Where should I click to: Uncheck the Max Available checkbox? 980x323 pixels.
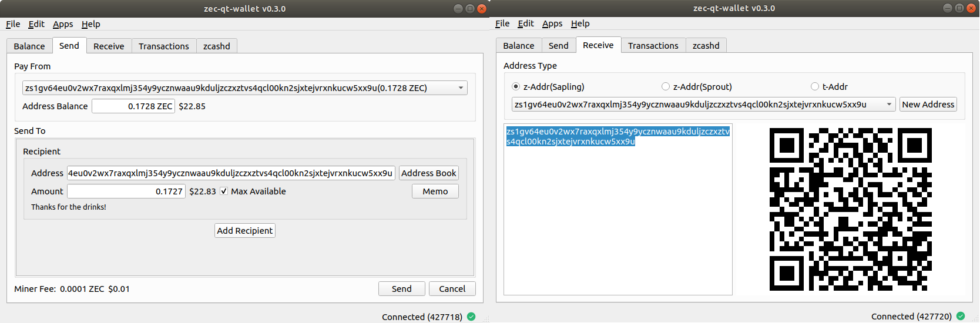224,191
